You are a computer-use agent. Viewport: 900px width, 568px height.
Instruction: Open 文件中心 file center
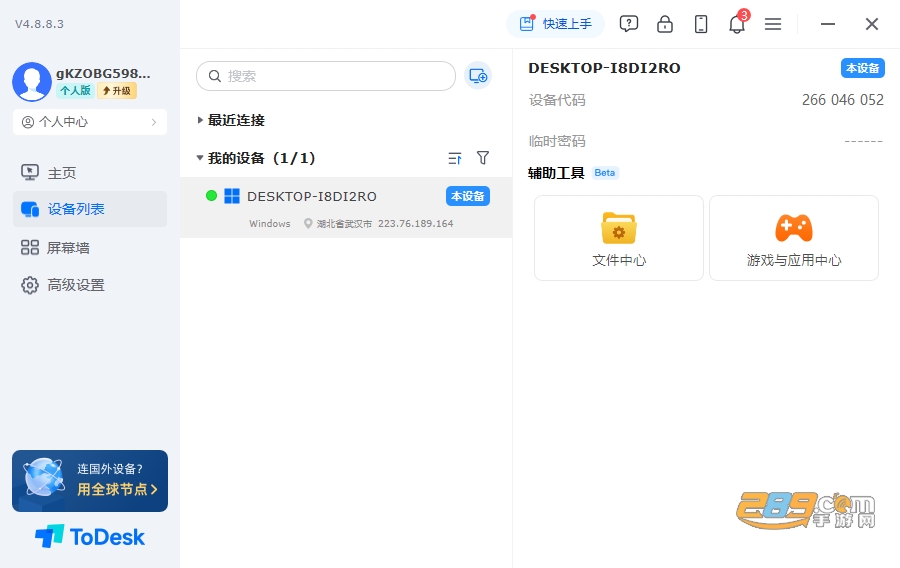click(x=619, y=238)
